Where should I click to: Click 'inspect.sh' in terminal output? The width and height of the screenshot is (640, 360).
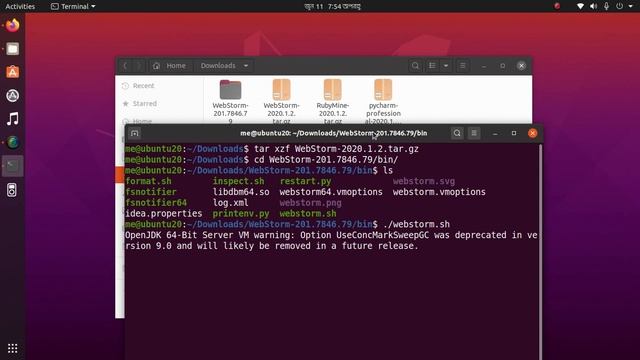[x=238, y=181]
